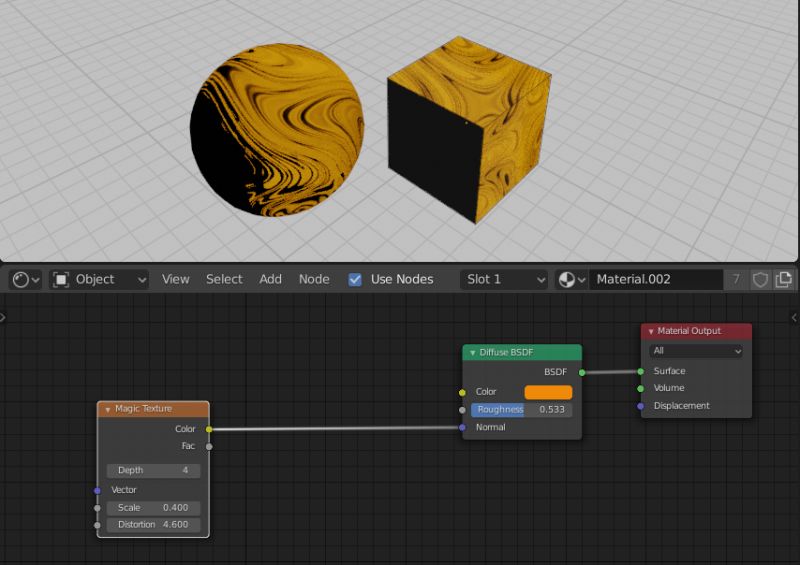This screenshot has width=800, height=565.
Task: Click the Scale input socket
Action: [x=97, y=508]
